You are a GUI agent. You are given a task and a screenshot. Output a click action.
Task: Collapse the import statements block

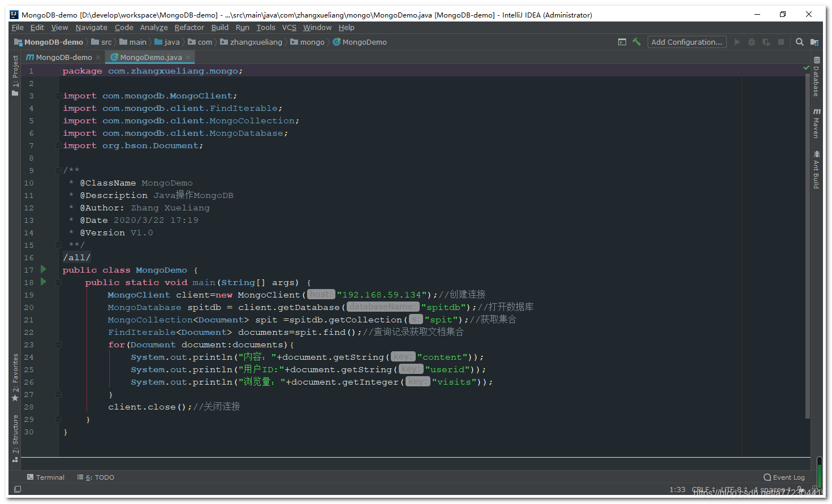pyautogui.click(x=58, y=95)
